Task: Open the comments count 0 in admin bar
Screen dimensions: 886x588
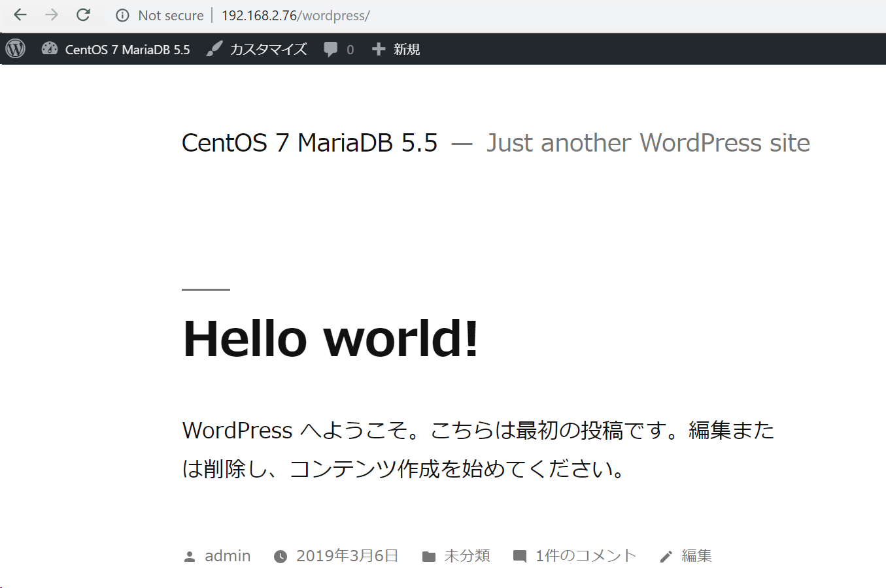Action: pyautogui.click(x=350, y=50)
